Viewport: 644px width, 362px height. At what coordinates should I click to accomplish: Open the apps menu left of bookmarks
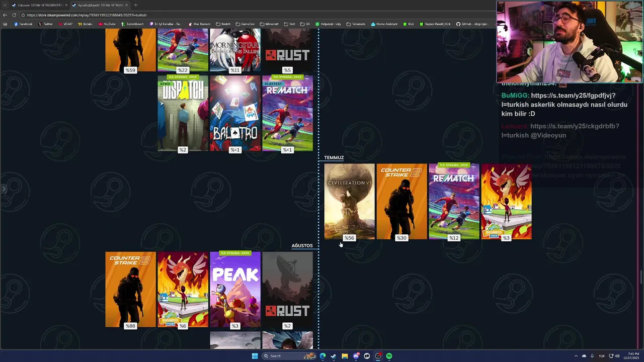pyautogui.click(x=5, y=24)
